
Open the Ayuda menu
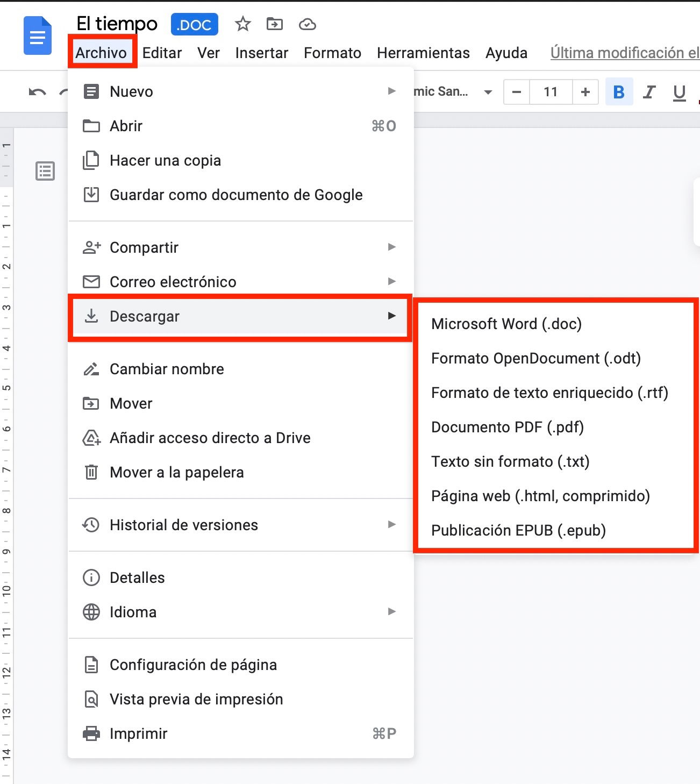pos(506,53)
